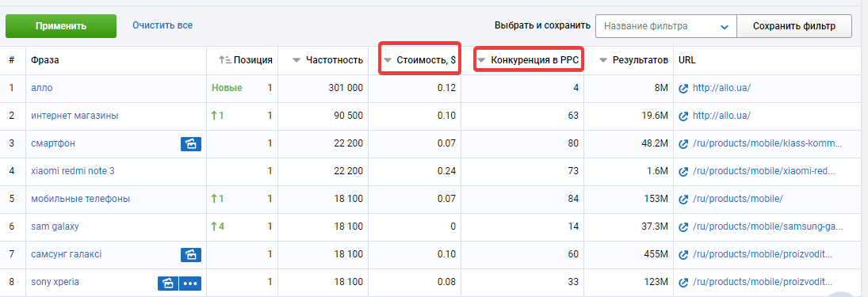868x297 pixels.
Task: Click external link icon in смартфон row
Action: 683,144
